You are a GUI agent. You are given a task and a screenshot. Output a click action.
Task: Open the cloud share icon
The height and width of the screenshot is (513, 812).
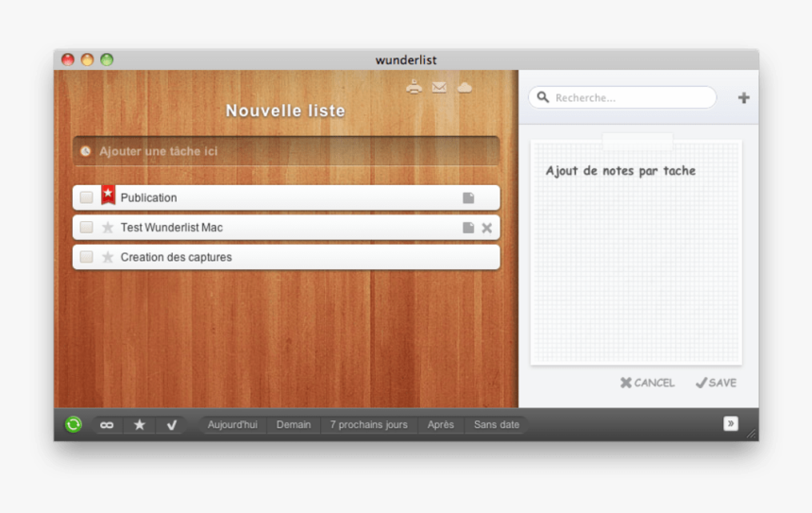(465, 88)
